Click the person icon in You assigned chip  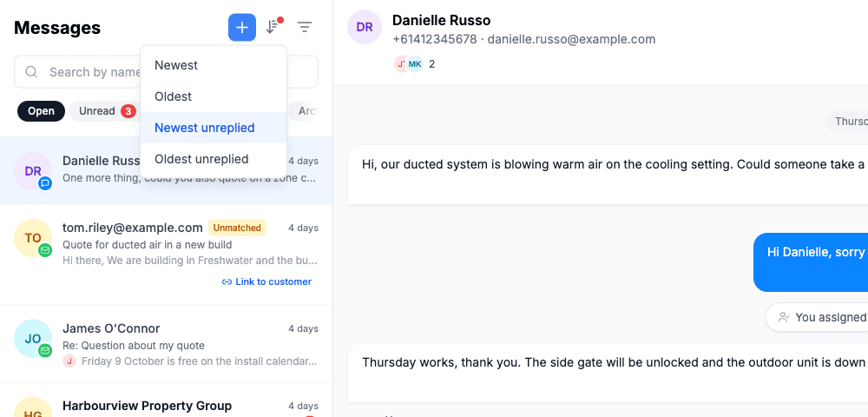point(783,317)
